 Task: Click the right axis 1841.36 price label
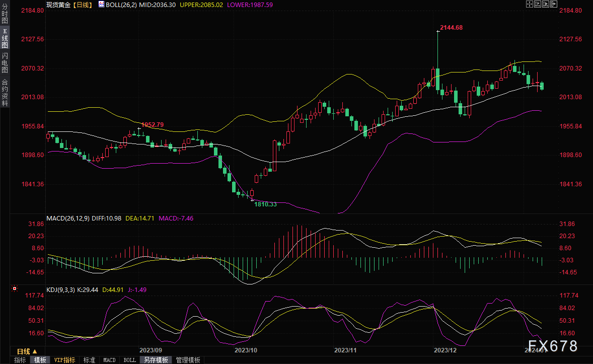point(571,184)
